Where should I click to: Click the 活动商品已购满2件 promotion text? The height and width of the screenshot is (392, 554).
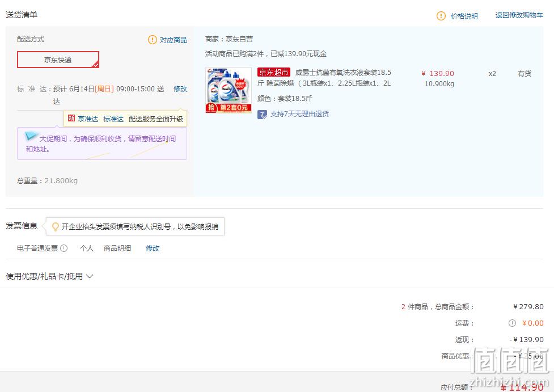[266, 54]
